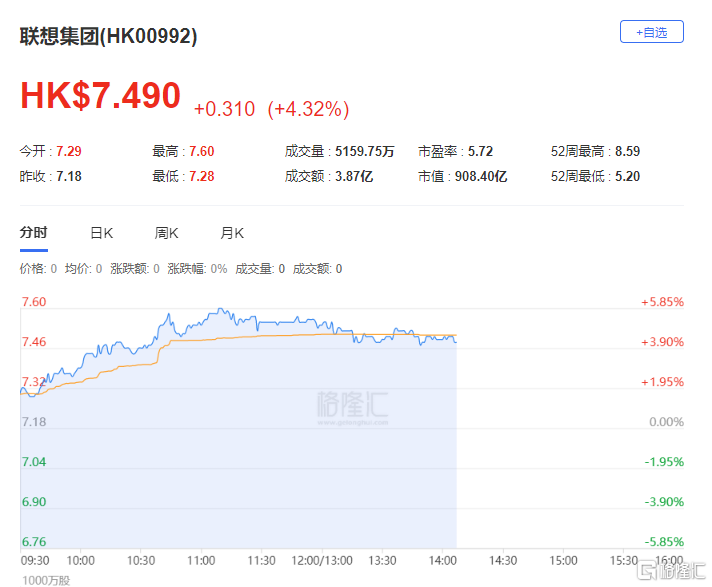Click the +自选 add to watchlist button

tap(652, 32)
